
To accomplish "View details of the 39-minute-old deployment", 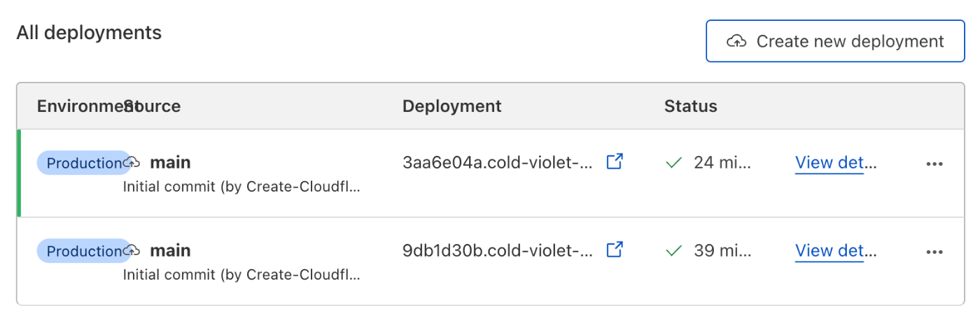I will (836, 251).
